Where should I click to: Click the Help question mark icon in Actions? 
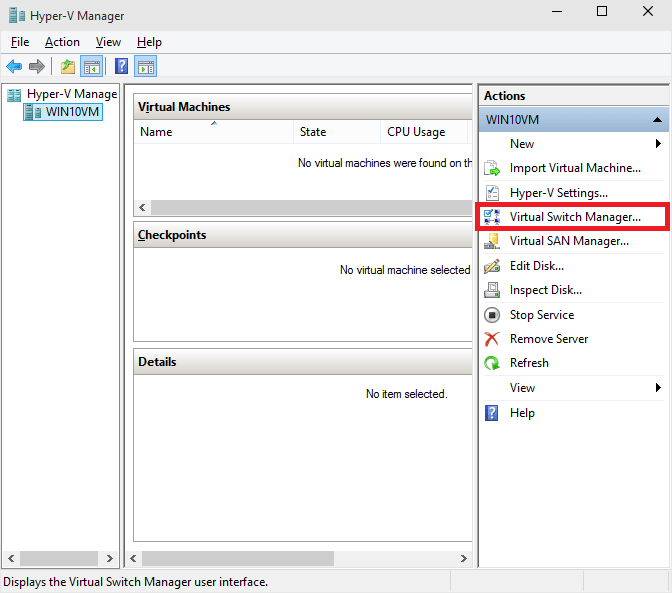click(492, 413)
